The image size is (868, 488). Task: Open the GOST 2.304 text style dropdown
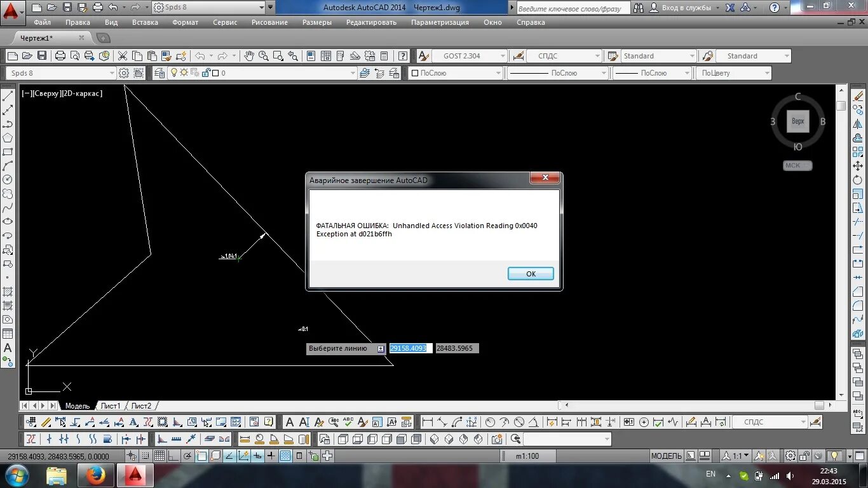[x=503, y=56]
